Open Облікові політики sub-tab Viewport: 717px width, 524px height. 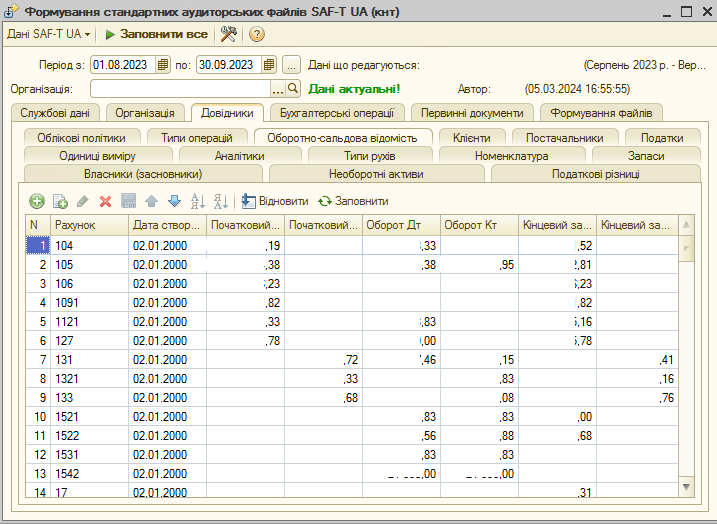[81, 138]
